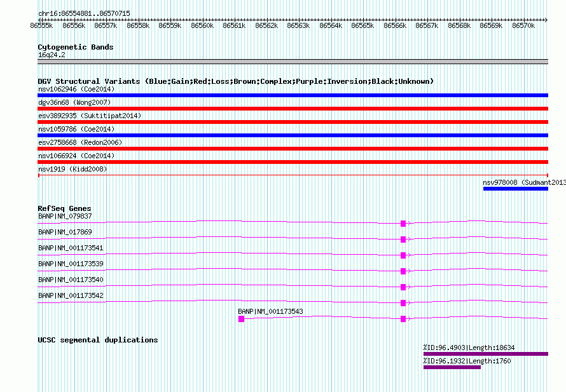Select the magenta exon box of BANP|NM_001173541
The height and width of the screenshot is (392, 566).
403,255
